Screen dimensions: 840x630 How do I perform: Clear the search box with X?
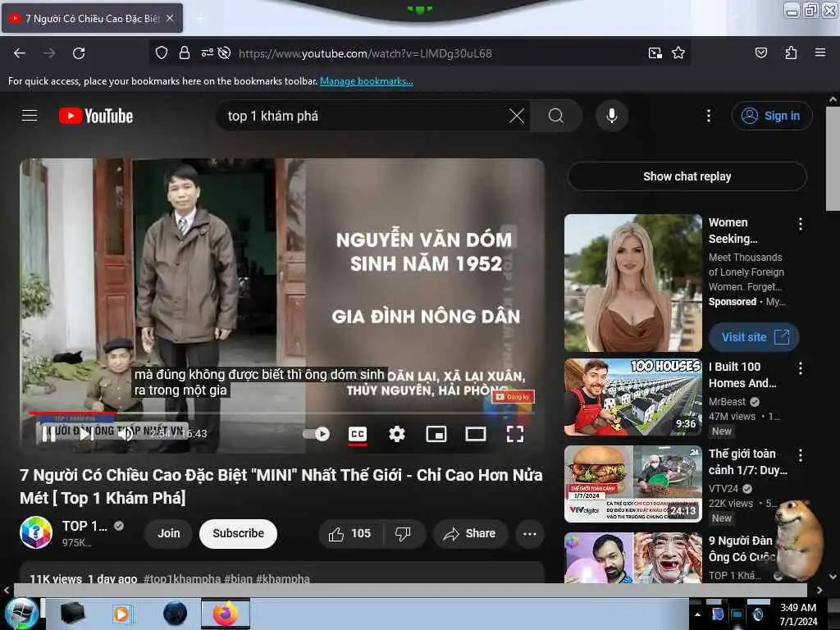pyautogui.click(x=517, y=116)
